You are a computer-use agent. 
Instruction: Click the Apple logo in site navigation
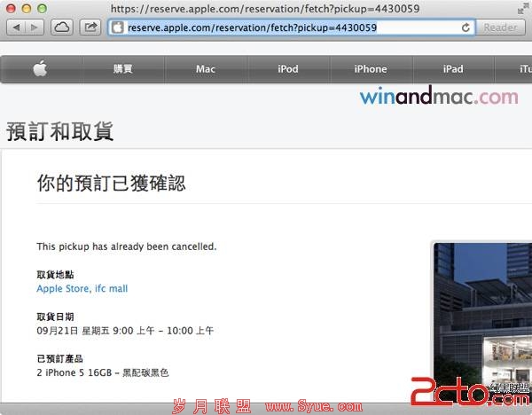[x=41, y=69]
